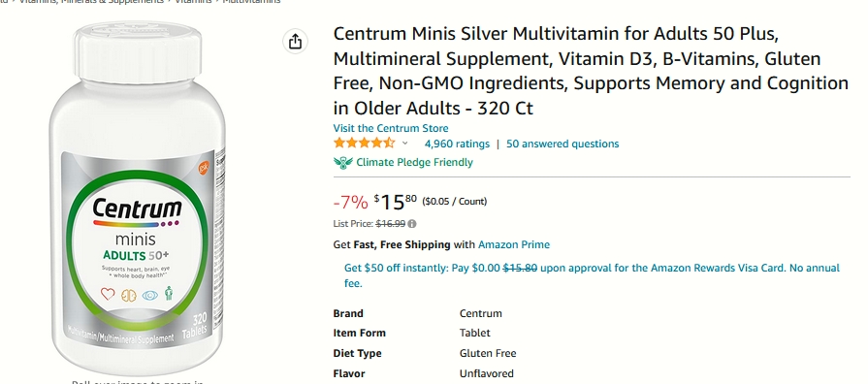Click the share icon beside product image
Screen dimensions: 868x384
tap(295, 41)
